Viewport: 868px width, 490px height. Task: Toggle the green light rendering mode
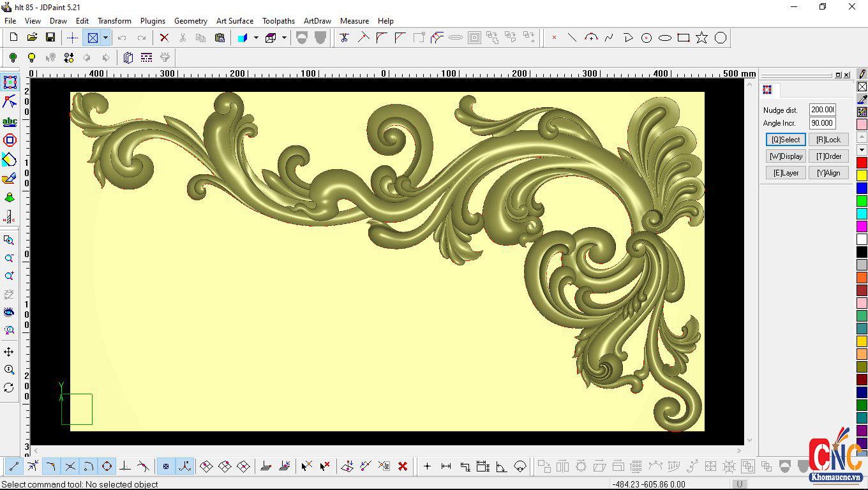[13, 57]
